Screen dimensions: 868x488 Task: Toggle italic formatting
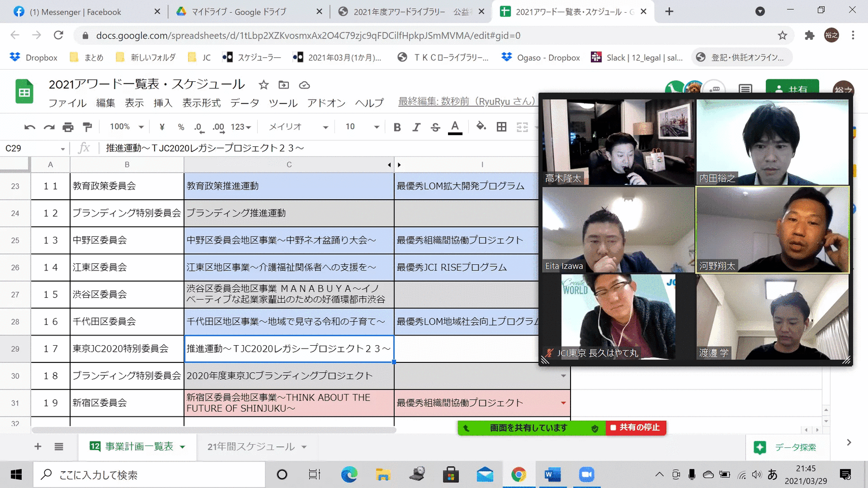[416, 127]
